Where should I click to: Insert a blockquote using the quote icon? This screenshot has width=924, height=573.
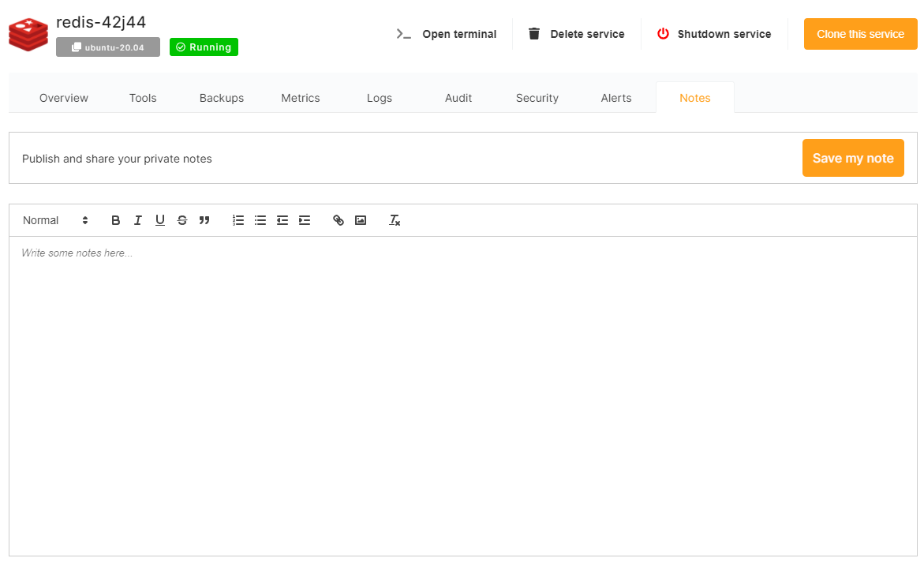pyautogui.click(x=204, y=220)
